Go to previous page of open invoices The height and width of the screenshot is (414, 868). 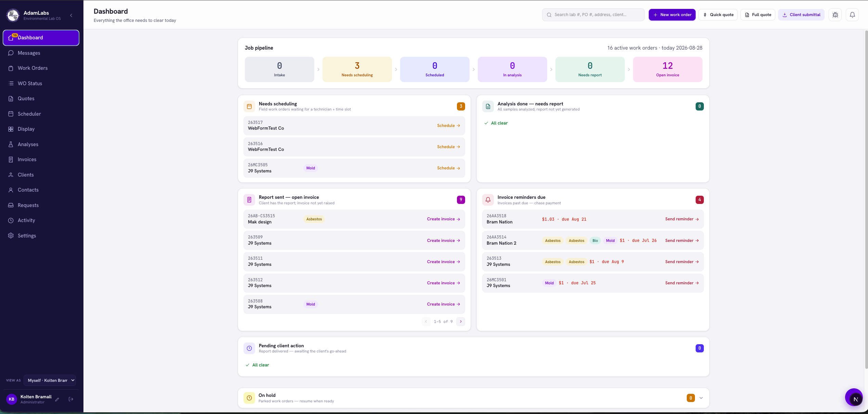[426, 322]
